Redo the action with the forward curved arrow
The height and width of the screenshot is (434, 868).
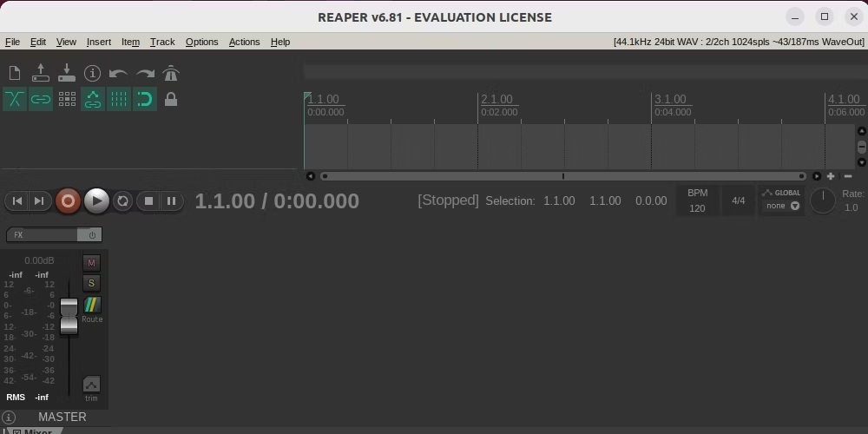point(145,73)
